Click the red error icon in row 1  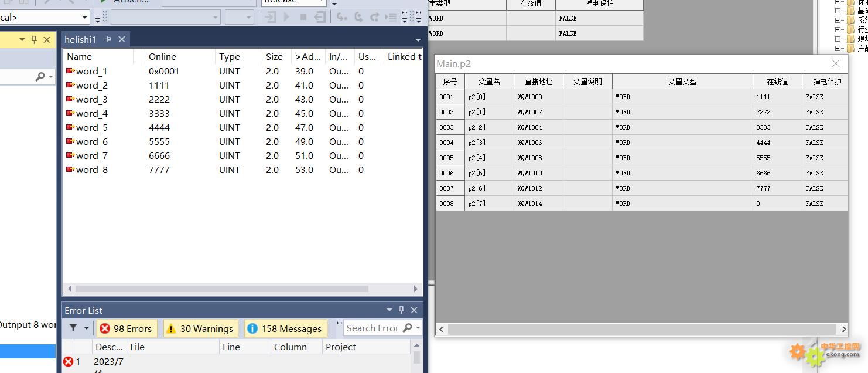pos(69,361)
